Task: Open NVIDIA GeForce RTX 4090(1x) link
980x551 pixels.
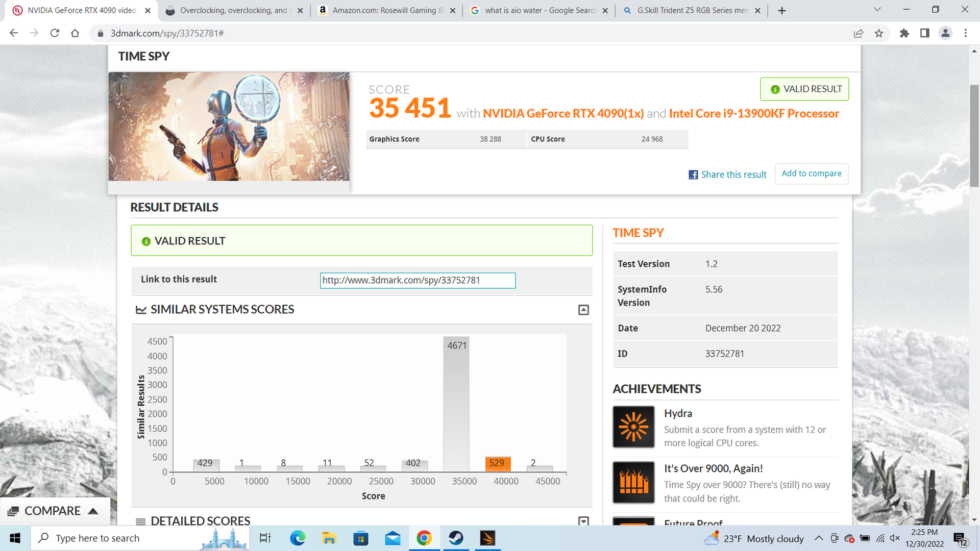Action: 563,113
